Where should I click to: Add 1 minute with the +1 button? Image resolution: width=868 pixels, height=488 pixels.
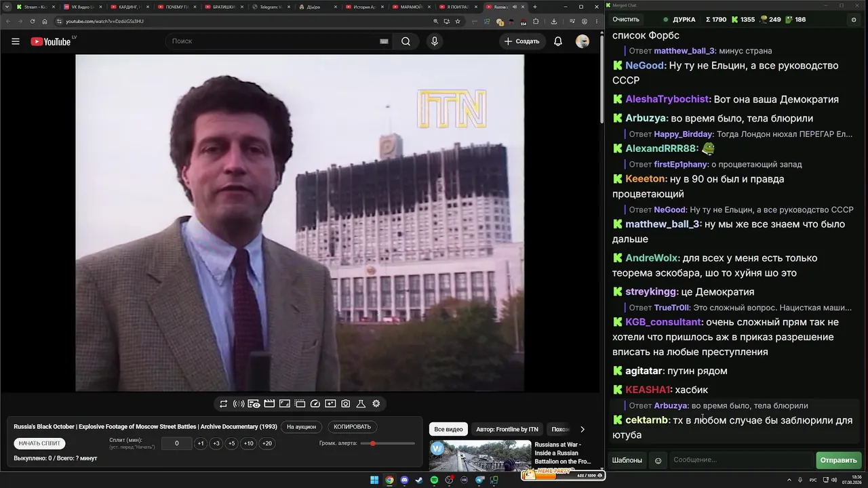(x=200, y=443)
